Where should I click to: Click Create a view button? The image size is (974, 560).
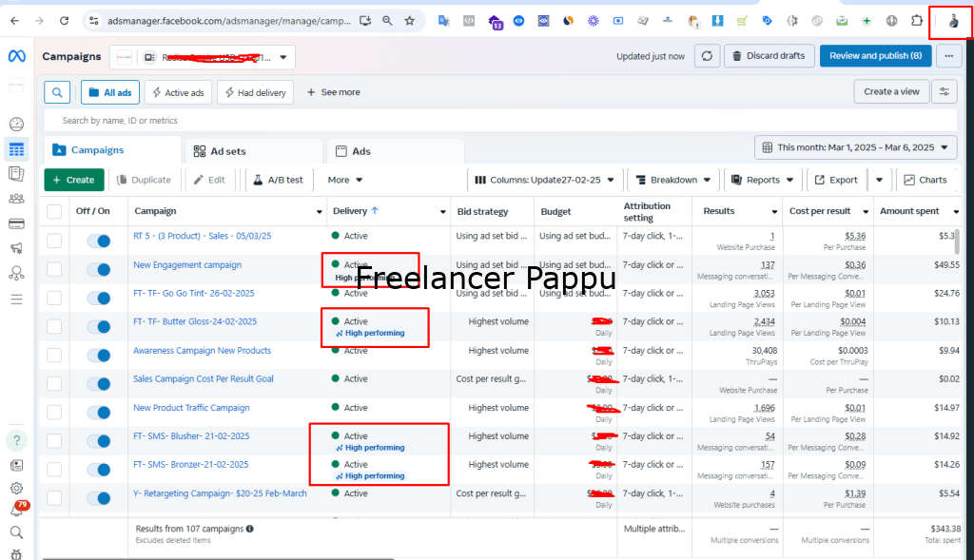[x=891, y=92]
